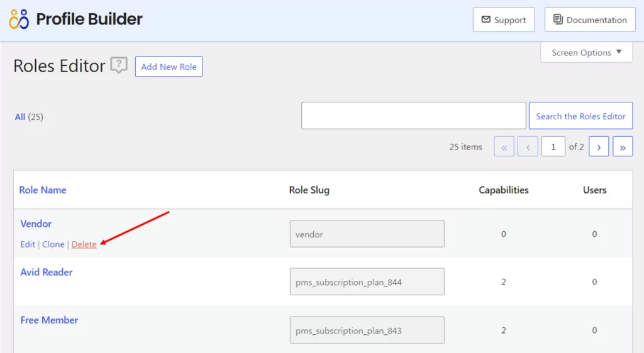Focus the roles search input field
The height and width of the screenshot is (353, 644).
(x=414, y=116)
